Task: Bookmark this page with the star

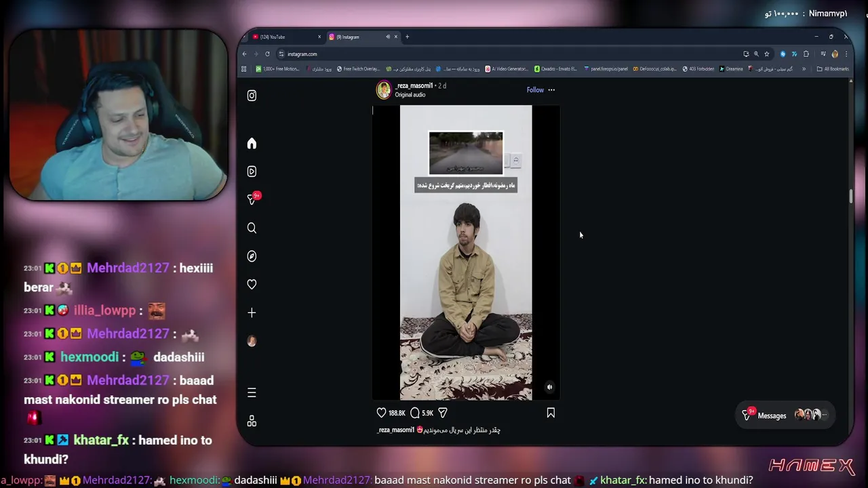Action: (767, 54)
